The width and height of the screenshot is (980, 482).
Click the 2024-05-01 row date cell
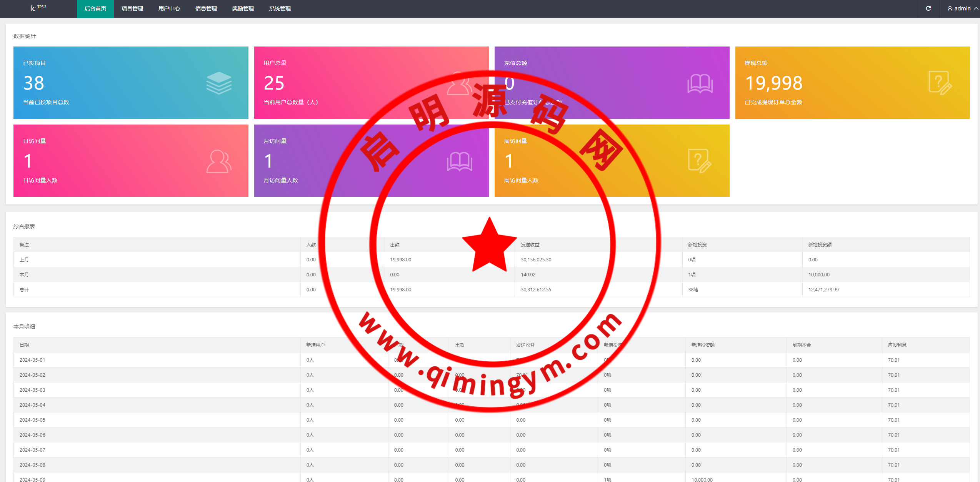[x=32, y=360]
